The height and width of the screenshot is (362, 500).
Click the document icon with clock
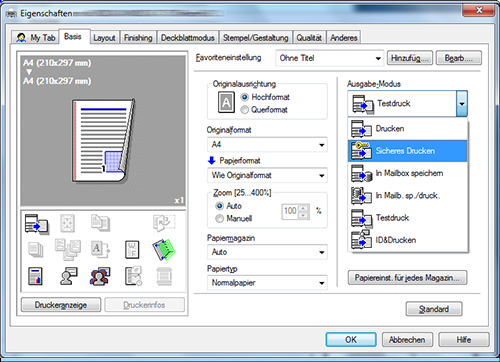click(x=133, y=276)
